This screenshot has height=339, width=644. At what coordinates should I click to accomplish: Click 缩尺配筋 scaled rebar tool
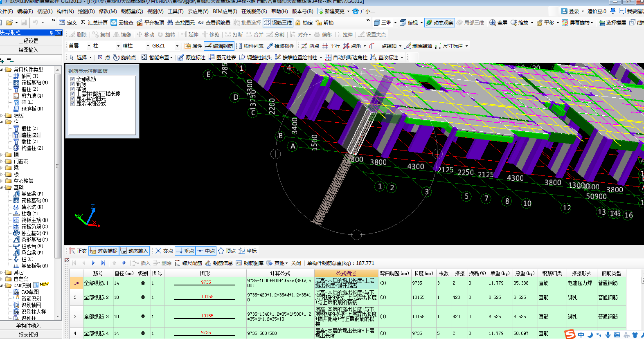tap(188, 263)
